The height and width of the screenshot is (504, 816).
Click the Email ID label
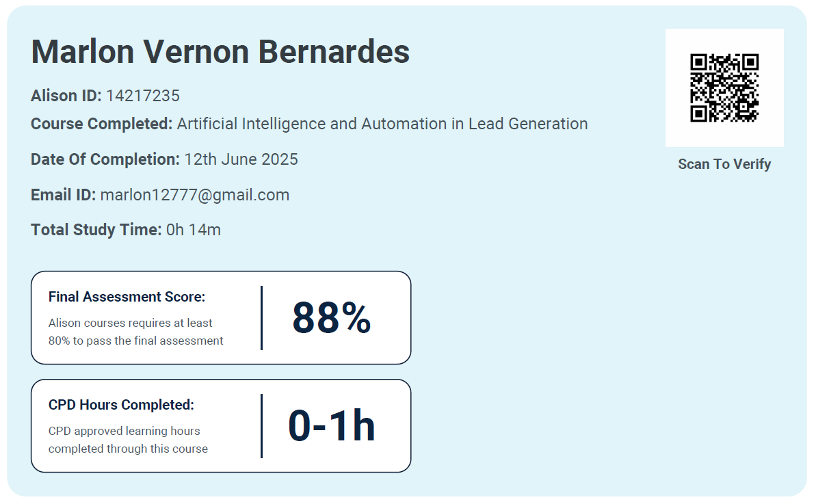[x=63, y=195]
